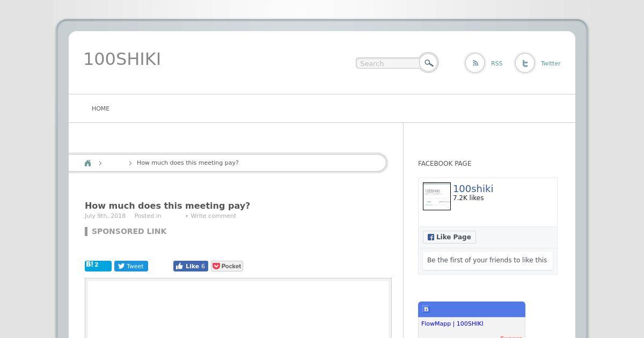Screen dimensions: 644x338
Task: Click the Like Page button
Action: click(449, 237)
